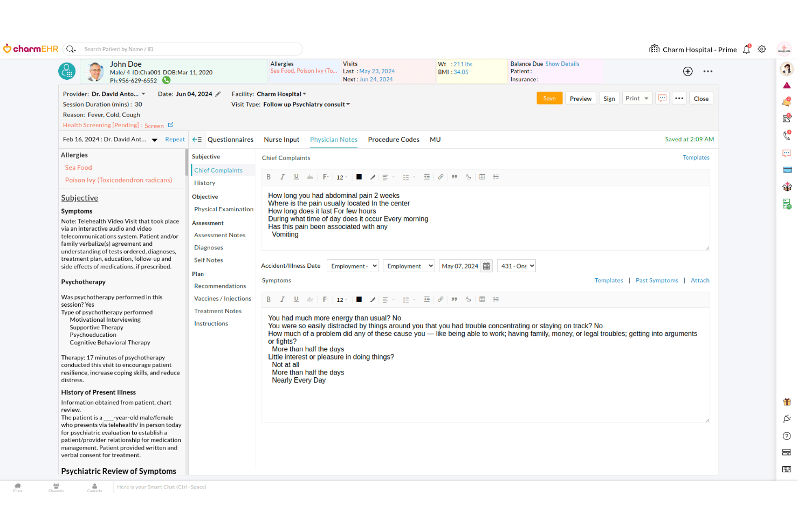Image resolution: width=798 pixels, height=532 pixels.
Task: Click May 07, 2024 date field
Action: (460, 266)
